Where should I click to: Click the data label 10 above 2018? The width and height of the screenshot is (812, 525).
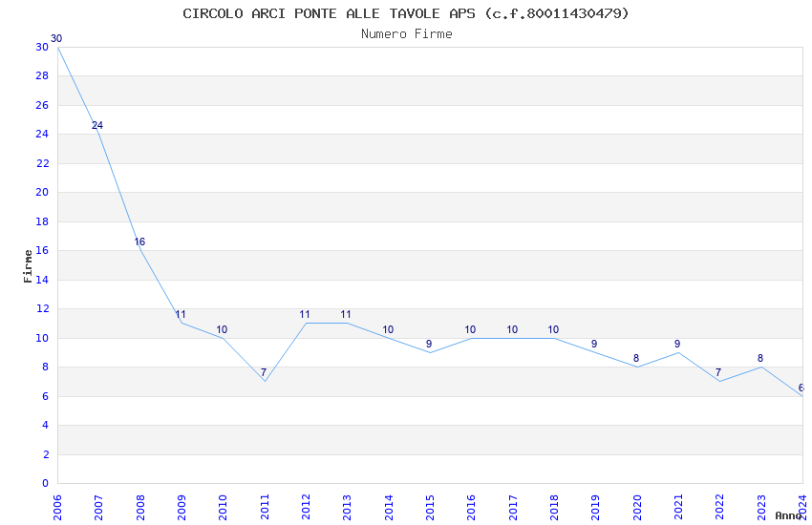[x=553, y=329]
